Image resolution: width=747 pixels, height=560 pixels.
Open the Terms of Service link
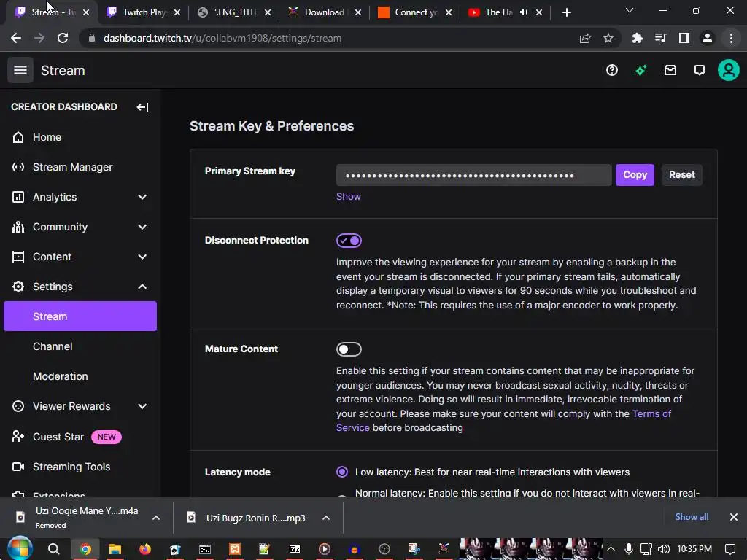pos(503,421)
